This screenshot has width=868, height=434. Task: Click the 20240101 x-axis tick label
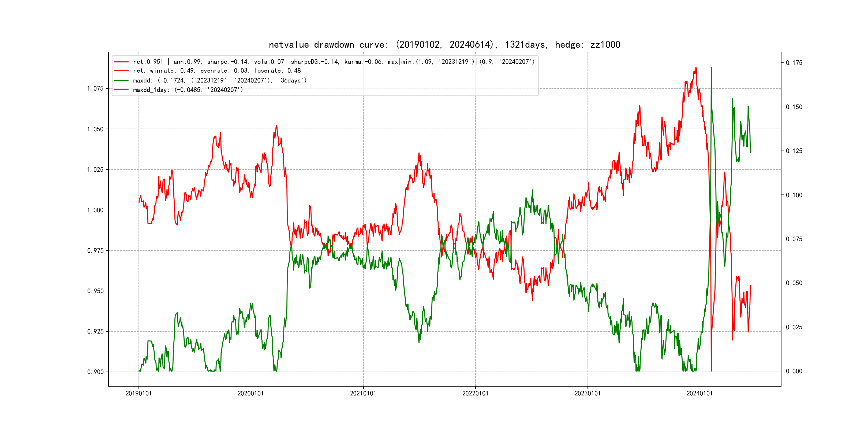[x=699, y=393]
